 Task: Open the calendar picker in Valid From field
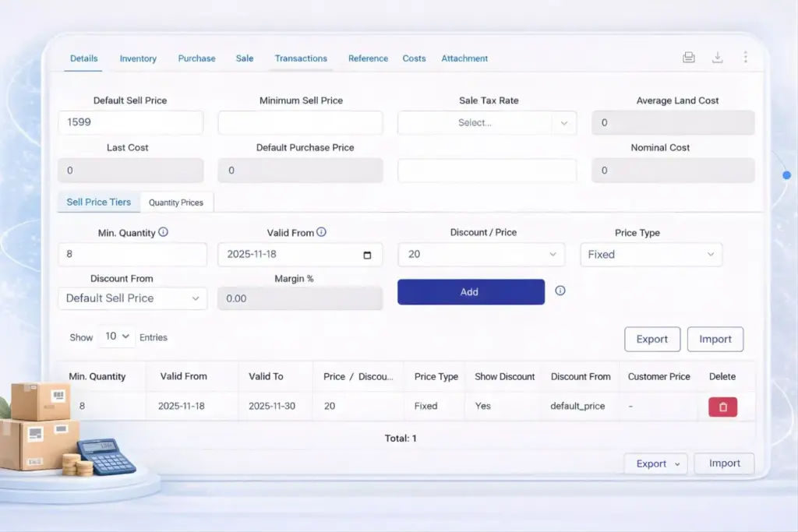(368, 255)
